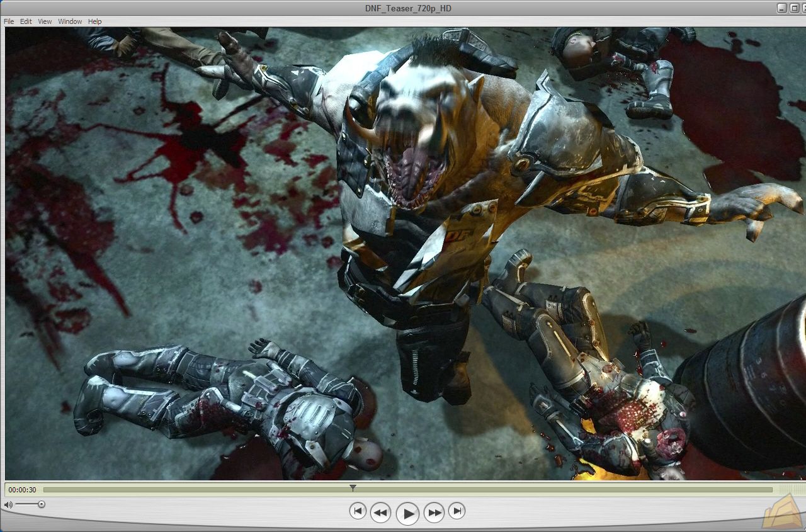Image resolution: width=806 pixels, height=532 pixels.
Task: Click the rewind button
Action: (x=380, y=512)
